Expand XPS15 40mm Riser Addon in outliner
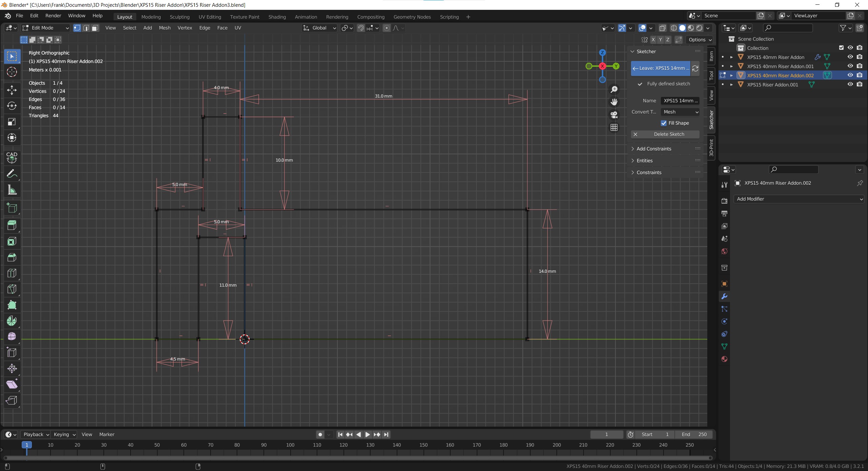The image size is (868, 471). [x=731, y=57]
